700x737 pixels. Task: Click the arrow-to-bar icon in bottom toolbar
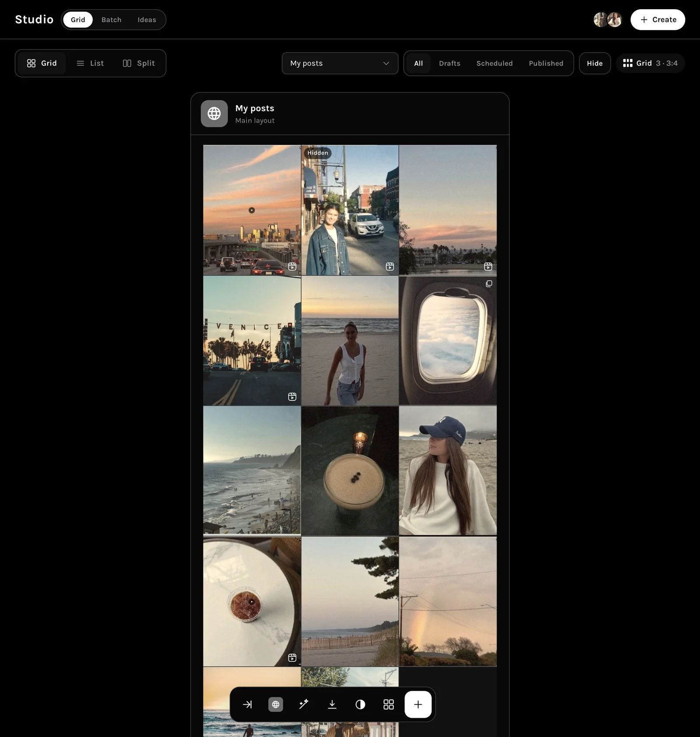pos(247,704)
